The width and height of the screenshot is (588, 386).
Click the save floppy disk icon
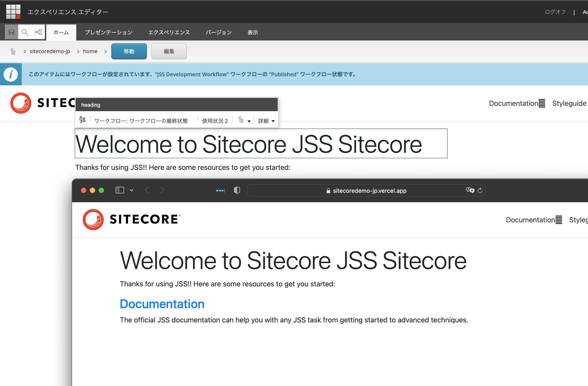click(12, 32)
